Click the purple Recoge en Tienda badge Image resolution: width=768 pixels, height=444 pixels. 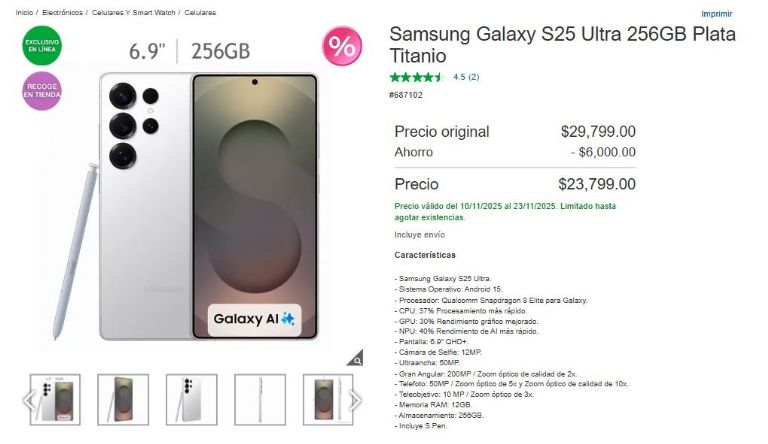click(x=42, y=91)
